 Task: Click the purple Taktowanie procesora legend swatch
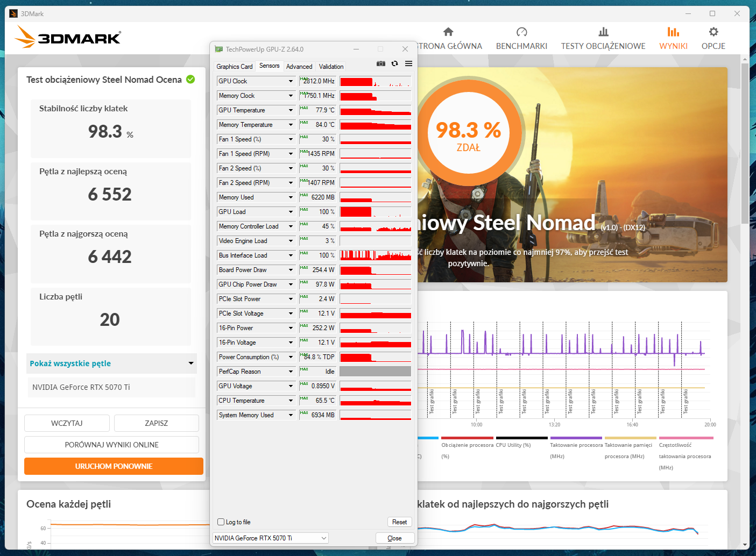[576, 438]
